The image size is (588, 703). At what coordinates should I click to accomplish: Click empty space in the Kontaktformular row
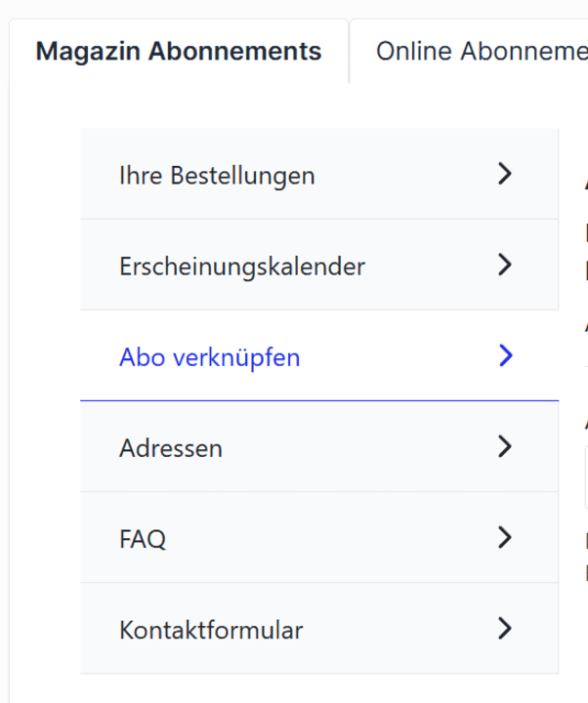400,630
